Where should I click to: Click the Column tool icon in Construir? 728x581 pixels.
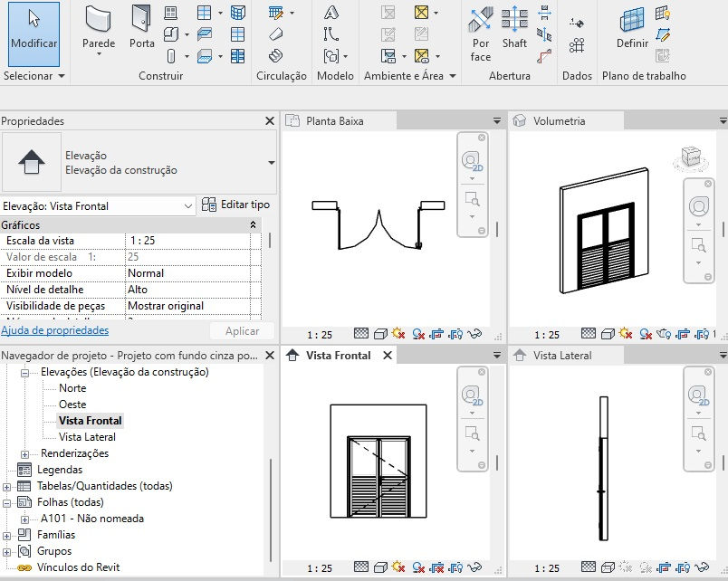(x=171, y=57)
